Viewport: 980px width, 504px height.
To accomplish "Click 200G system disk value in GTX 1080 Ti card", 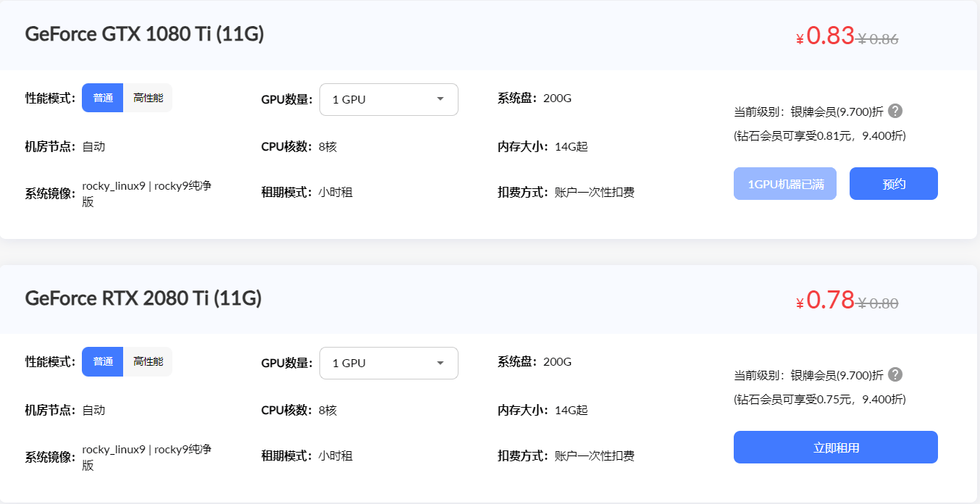I will click(557, 98).
